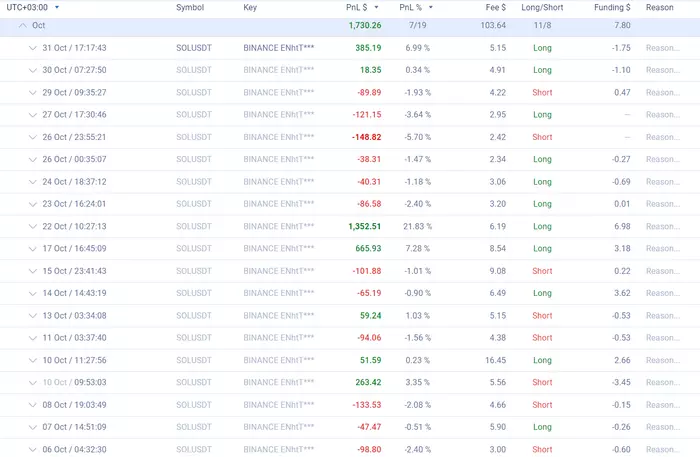This screenshot has width=700, height=457.
Task: Expand the 29 Oct / 09:35:27 trade row
Action: [x=33, y=92]
